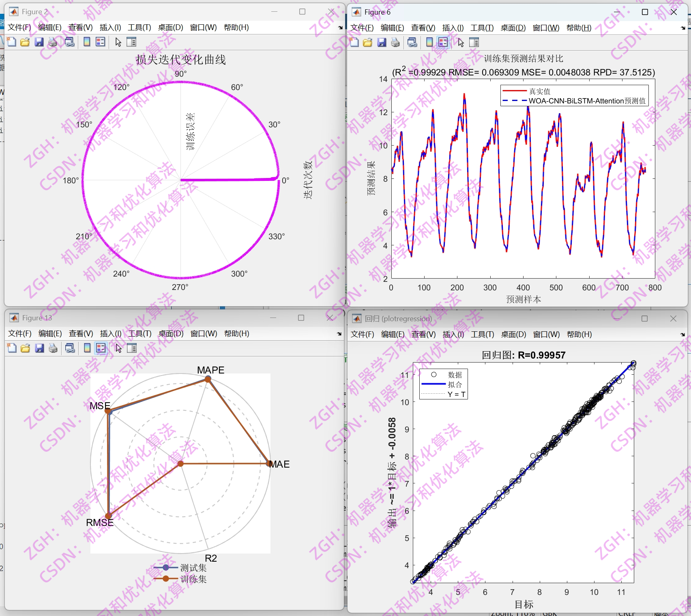Print Figure 2 with the printer icon

53,42
